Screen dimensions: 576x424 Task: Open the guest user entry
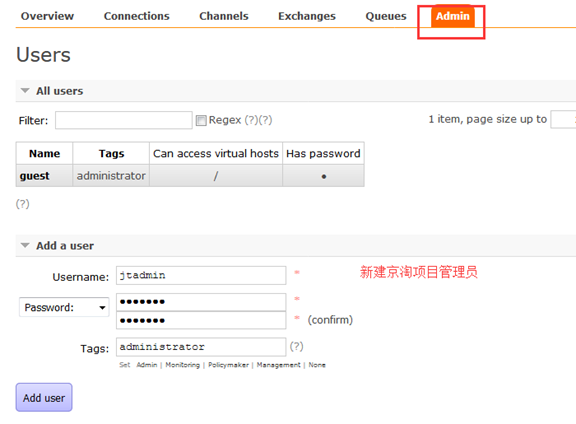(35, 176)
